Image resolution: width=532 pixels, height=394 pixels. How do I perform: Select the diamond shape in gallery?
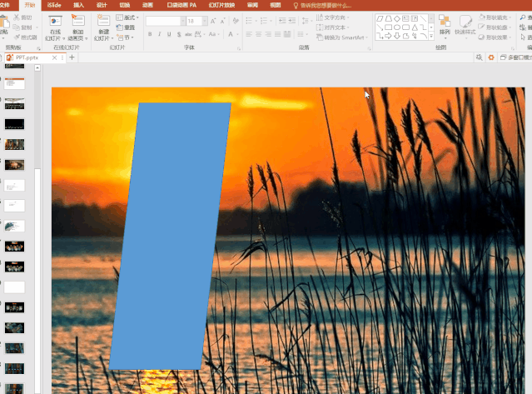coord(397,18)
